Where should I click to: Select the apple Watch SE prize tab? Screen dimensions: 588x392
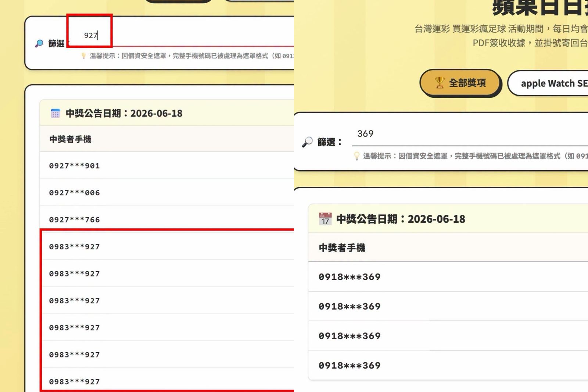(548, 83)
